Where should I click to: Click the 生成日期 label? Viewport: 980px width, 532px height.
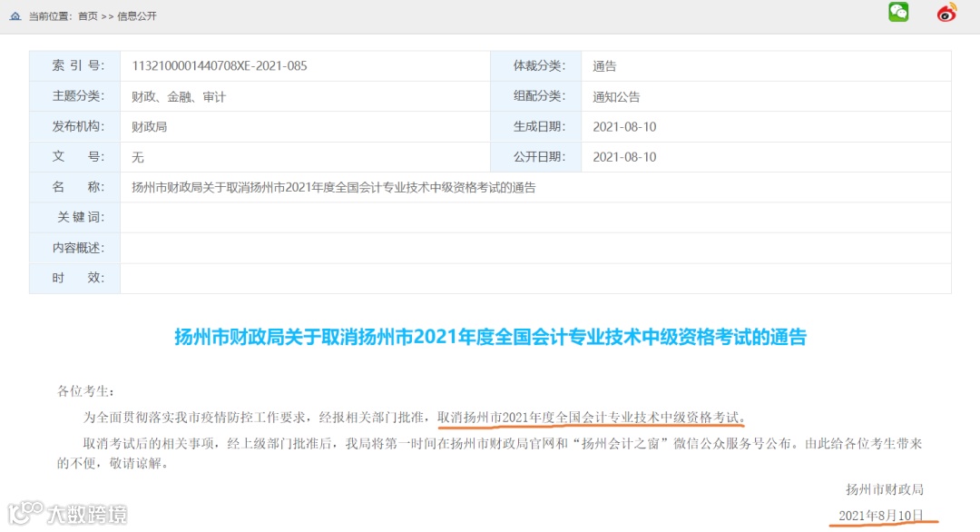tap(539, 126)
